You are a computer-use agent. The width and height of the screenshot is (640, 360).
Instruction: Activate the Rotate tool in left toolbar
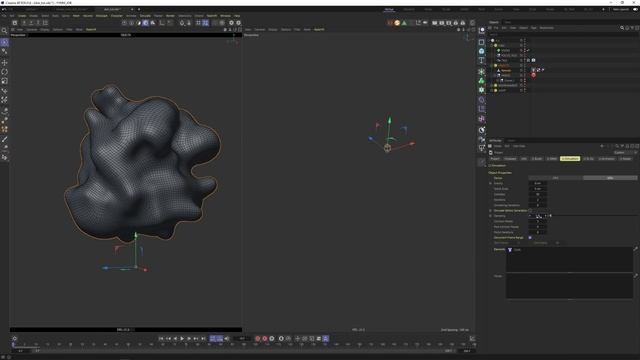[x=4, y=72]
